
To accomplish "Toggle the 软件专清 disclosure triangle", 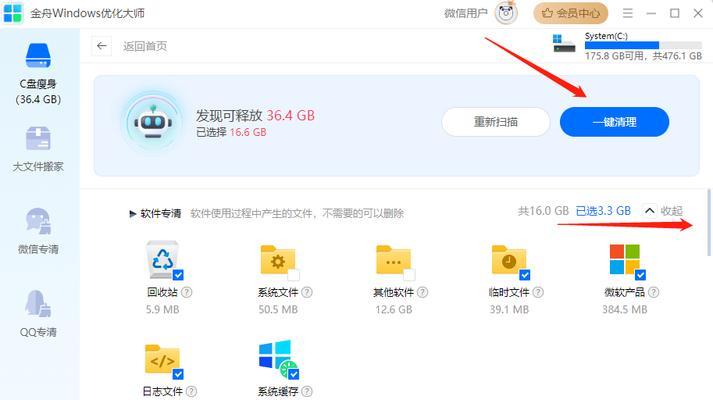I will click(132, 214).
